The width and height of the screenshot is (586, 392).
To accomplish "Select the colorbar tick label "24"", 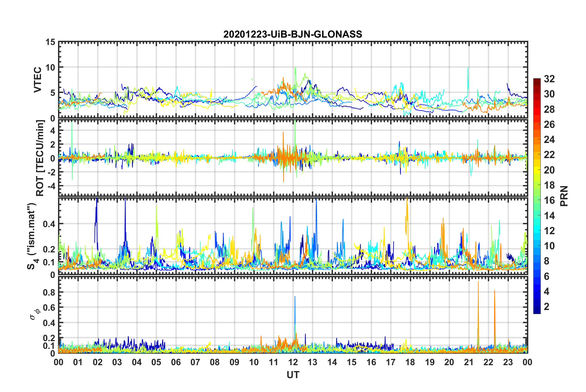I will coord(549,140).
